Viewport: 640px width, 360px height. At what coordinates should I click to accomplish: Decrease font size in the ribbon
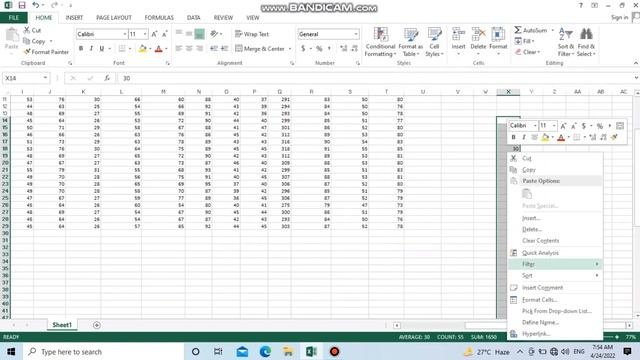click(x=164, y=34)
